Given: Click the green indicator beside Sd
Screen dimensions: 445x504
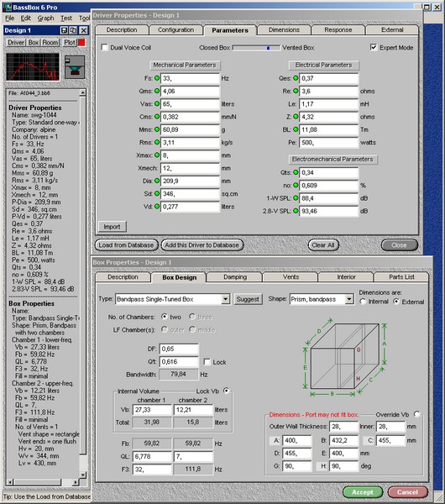Looking at the screenshot, I should 157,194.
